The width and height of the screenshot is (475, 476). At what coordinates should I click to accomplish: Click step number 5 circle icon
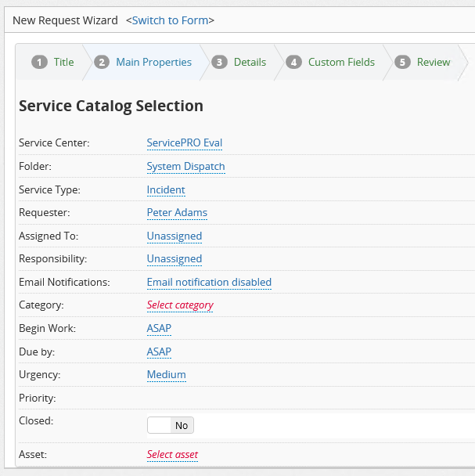click(x=402, y=63)
